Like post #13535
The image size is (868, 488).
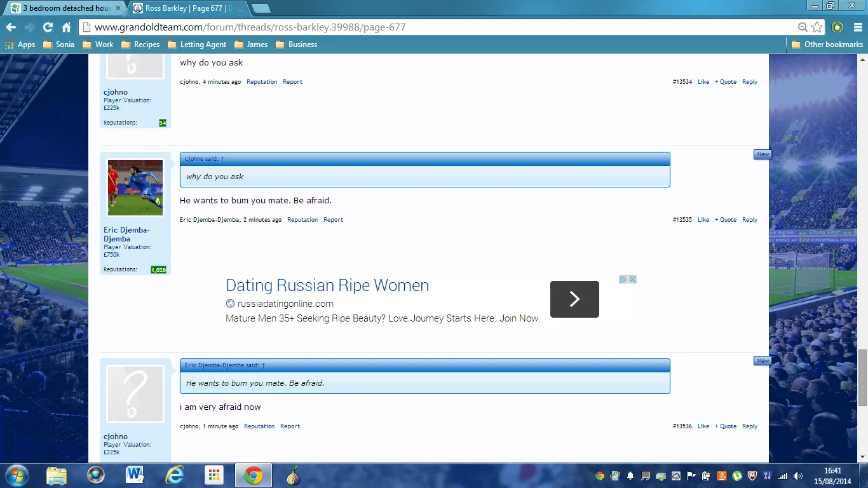703,220
